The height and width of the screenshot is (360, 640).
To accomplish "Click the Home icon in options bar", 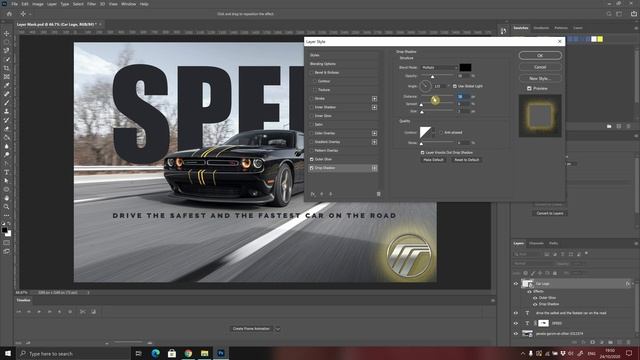I will click(9, 14).
